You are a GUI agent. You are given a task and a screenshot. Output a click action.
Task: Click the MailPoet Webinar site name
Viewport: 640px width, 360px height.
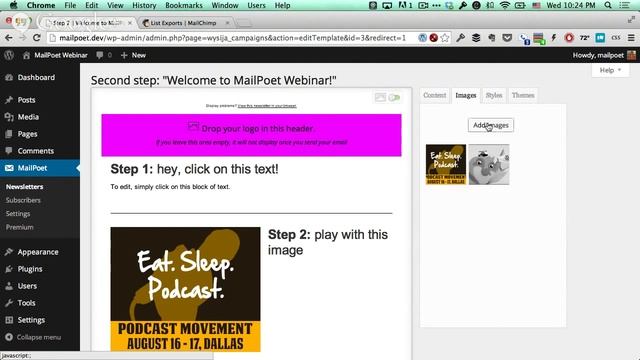[60, 55]
